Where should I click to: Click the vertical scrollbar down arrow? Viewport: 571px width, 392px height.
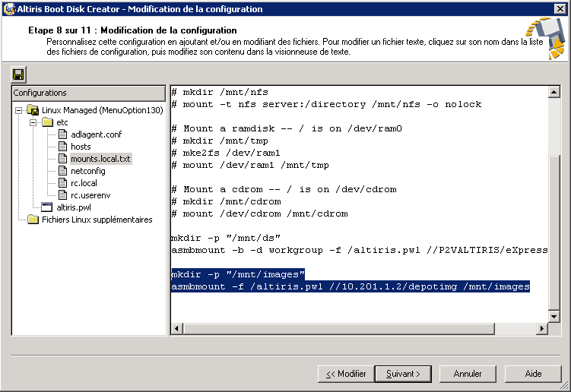click(x=554, y=316)
